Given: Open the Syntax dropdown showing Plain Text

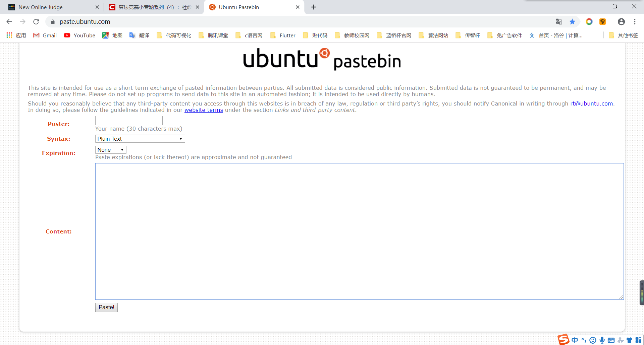Looking at the screenshot, I should coord(140,138).
